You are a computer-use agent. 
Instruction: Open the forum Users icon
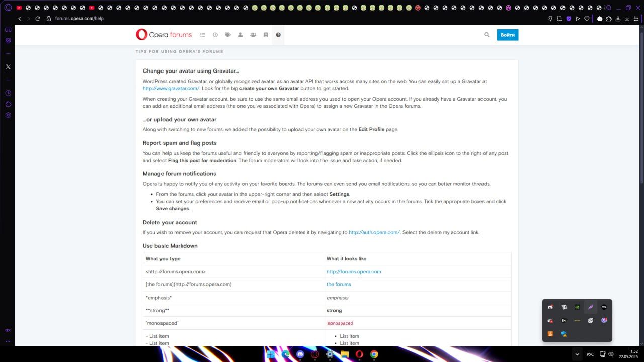coord(240,35)
